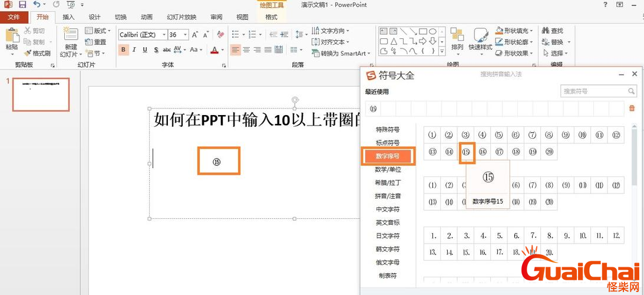This screenshot has height=295, width=644.
Task: Decrease font size with the smaller A icon
Action: (x=206, y=35)
